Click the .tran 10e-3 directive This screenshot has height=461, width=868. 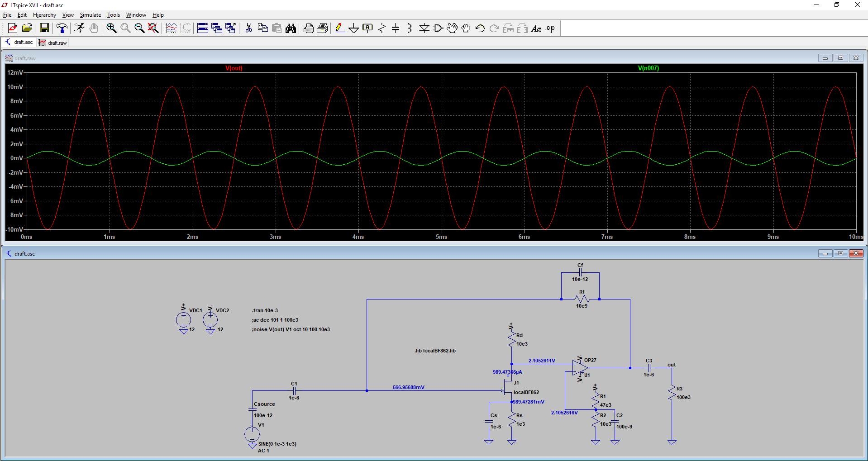[x=265, y=310]
